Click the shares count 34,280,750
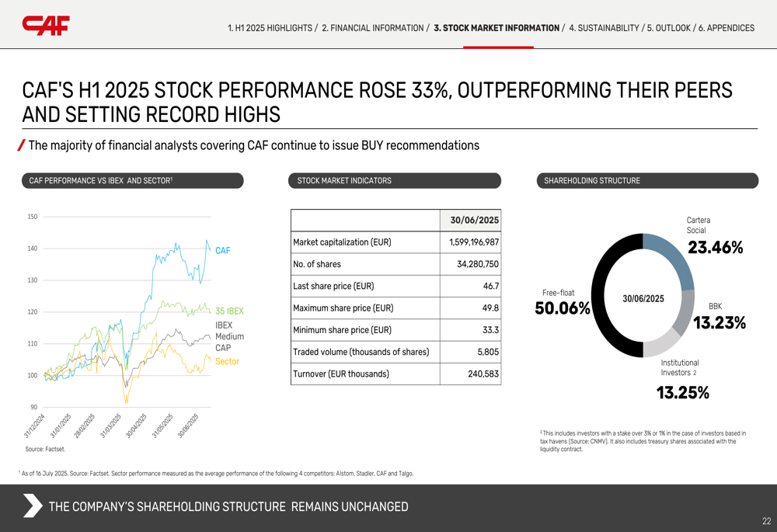 478,264
